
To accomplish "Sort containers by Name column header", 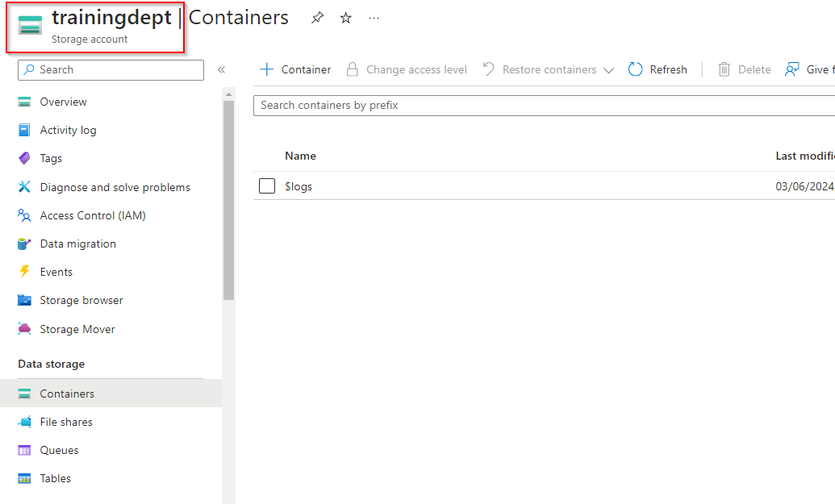I will (300, 156).
